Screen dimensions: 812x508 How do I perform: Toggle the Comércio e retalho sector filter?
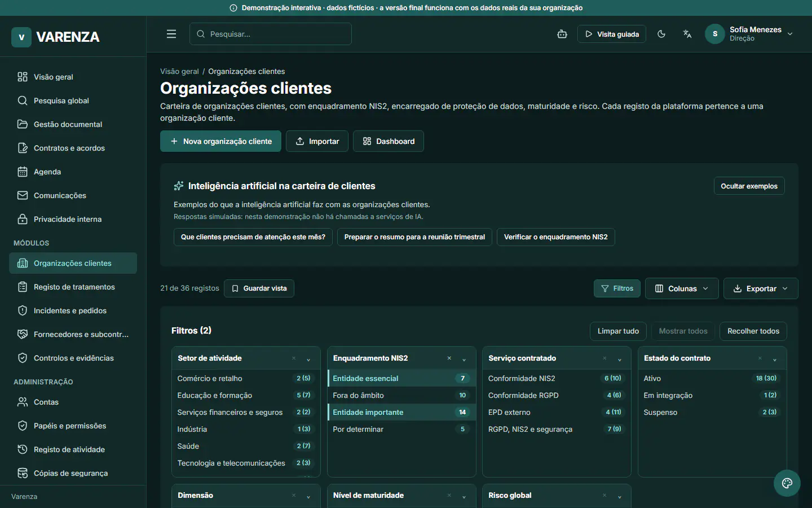click(x=246, y=378)
